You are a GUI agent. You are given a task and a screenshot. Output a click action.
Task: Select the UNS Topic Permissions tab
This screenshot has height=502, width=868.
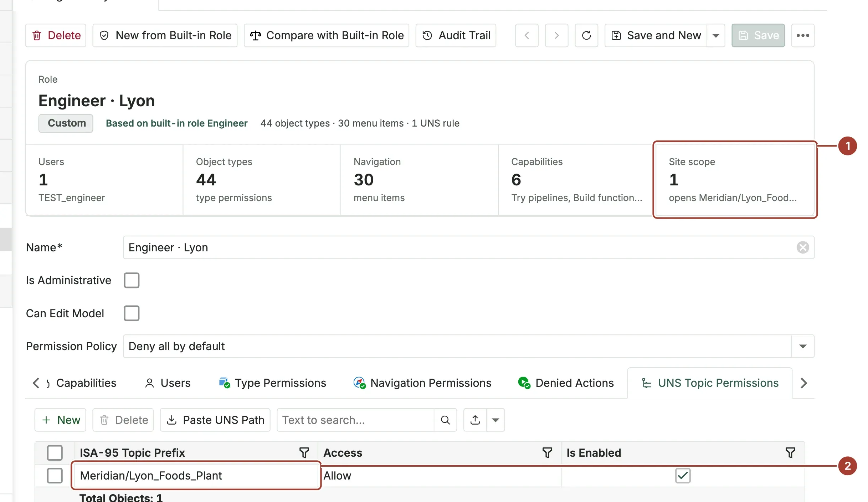click(x=710, y=383)
